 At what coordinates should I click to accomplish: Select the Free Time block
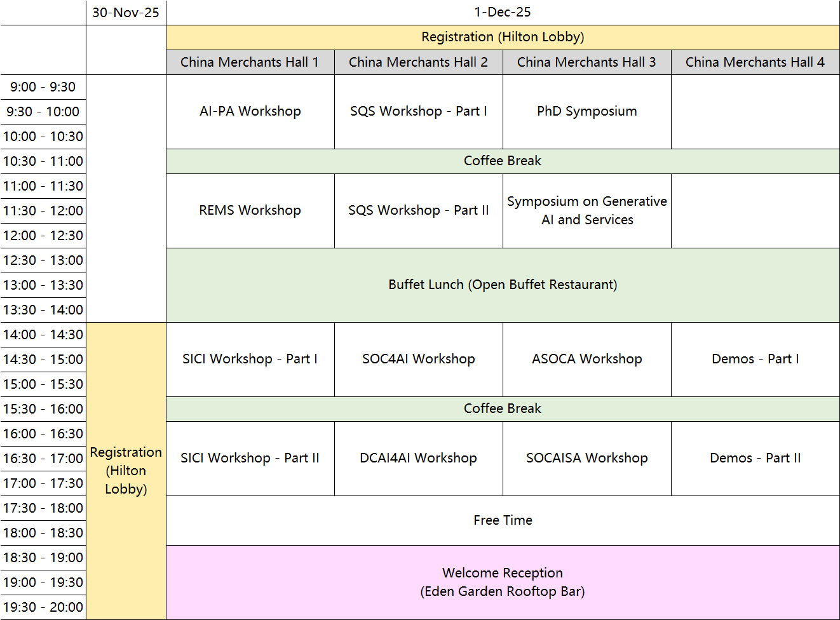502,520
